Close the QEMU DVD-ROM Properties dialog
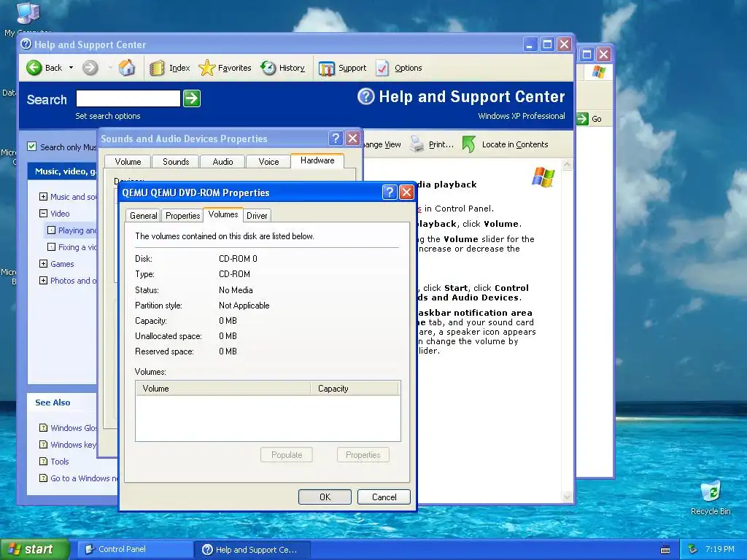 click(x=406, y=192)
